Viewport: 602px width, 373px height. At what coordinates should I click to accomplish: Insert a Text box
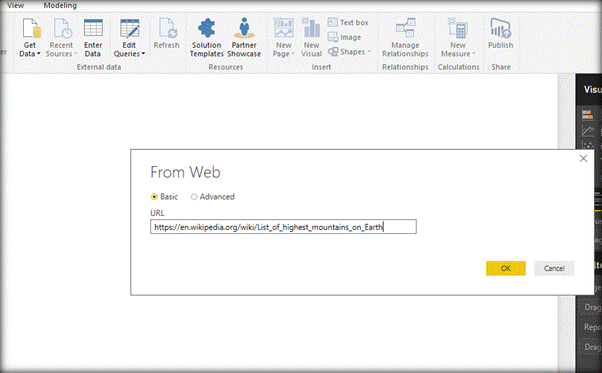tap(348, 23)
